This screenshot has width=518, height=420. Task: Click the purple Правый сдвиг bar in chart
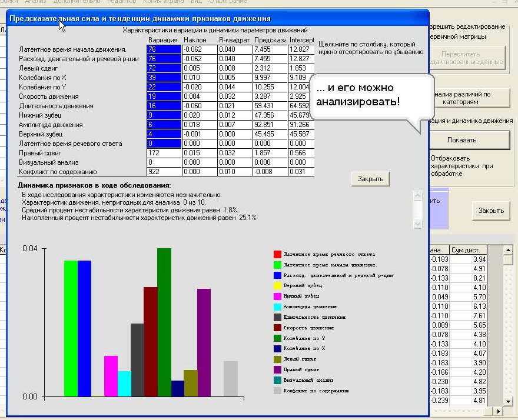[x=204, y=343]
